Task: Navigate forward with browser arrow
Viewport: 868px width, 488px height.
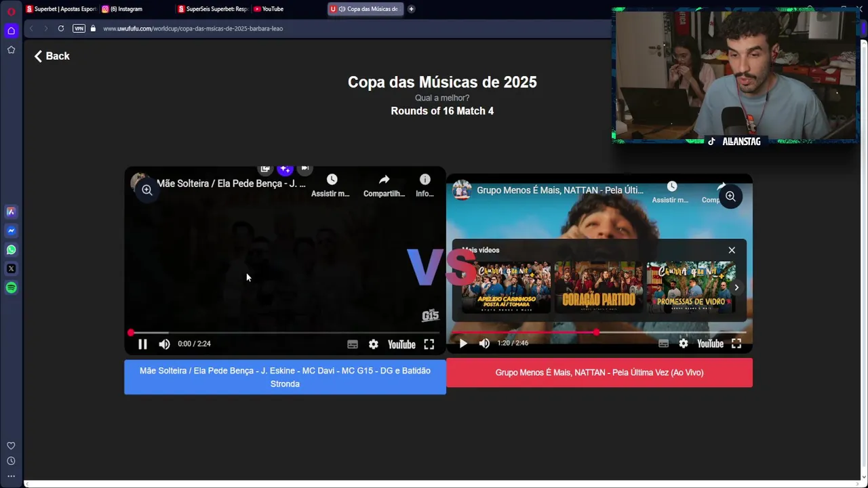Action: pyautogui.click(x=45, y=28)
